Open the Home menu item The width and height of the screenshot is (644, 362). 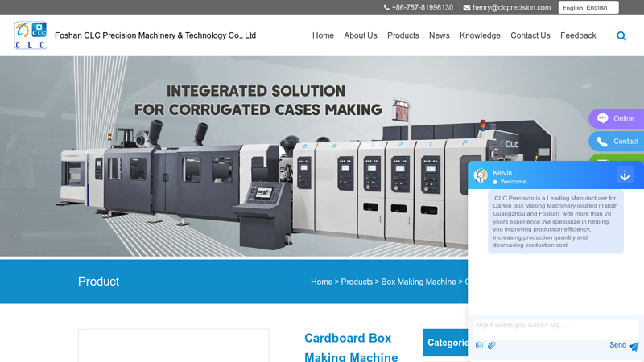(x=323, y=35)
